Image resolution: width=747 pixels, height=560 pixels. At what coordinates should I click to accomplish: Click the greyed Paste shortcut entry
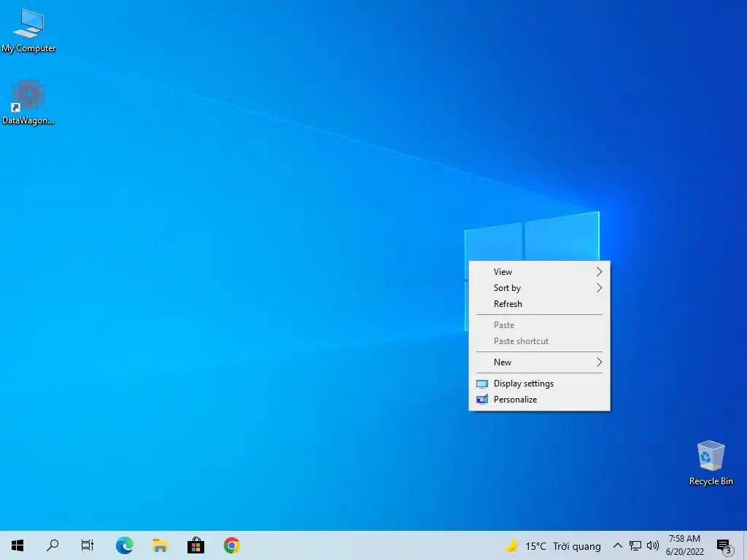[x=539, y=341]
